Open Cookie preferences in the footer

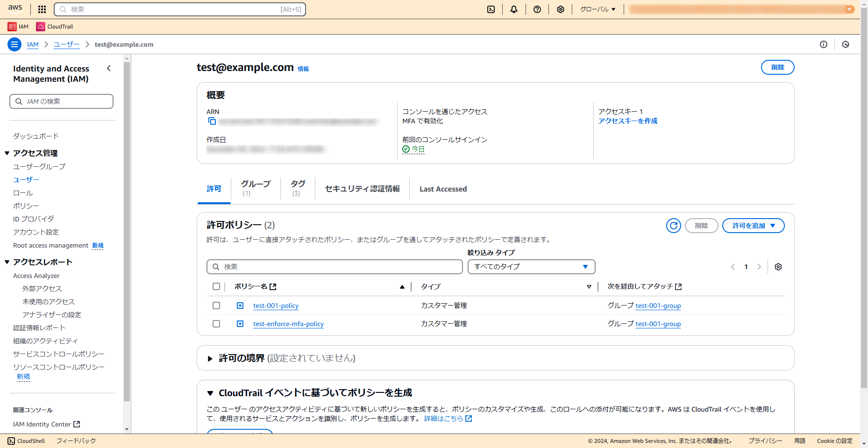click(x=834, y=441)
